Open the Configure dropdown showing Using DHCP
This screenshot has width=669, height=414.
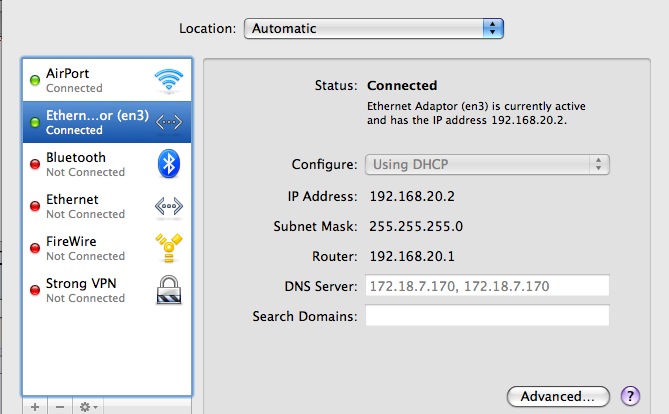[x=487, y=164]
